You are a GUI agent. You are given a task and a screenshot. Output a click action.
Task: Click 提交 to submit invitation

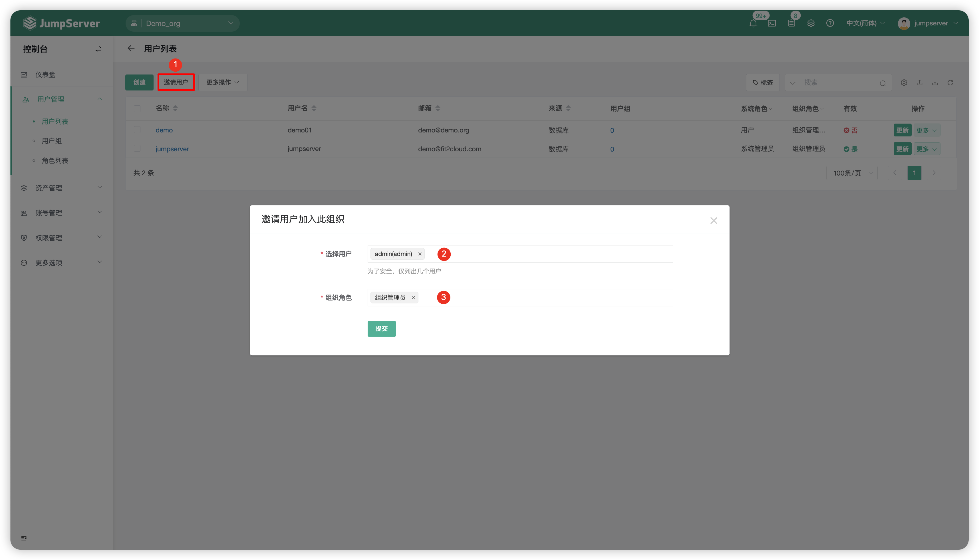(x=381, y=329)
